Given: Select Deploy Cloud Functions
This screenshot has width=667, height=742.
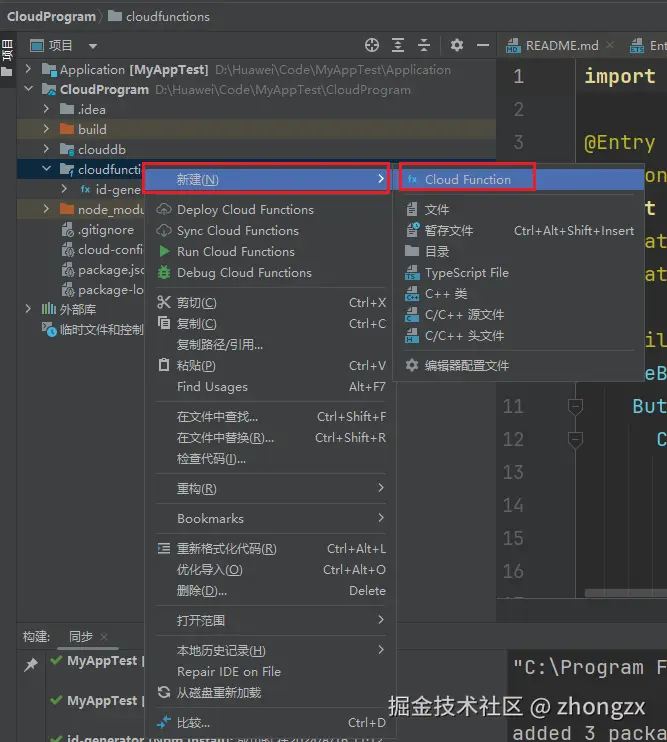Looking at the screenshot, I should [271, 210].
